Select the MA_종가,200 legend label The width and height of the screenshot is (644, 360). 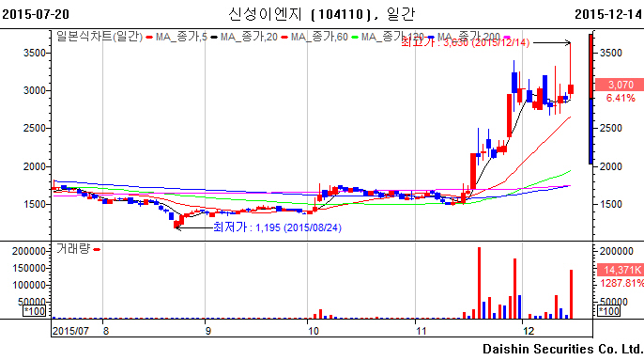pyautogui.click(x=468, y=37)
